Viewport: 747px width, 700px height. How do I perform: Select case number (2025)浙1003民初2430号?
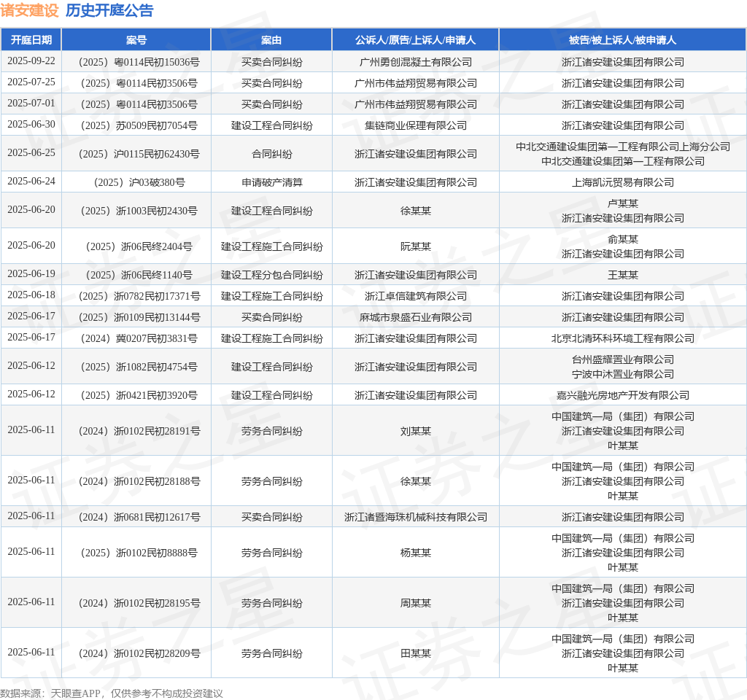139,211
